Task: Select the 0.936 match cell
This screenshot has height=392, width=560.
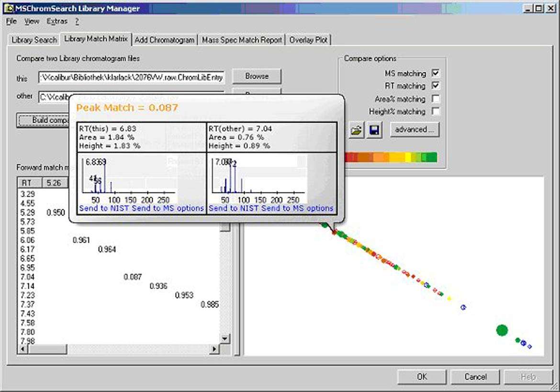Action: click(x=158, y=286)
